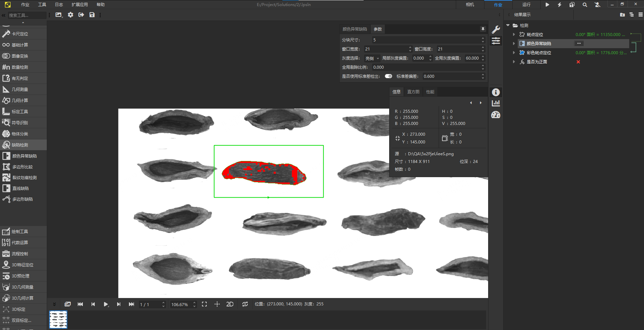Click the performance gauge icon
Screen dimensions: 644x330
[x=496, y=115]
